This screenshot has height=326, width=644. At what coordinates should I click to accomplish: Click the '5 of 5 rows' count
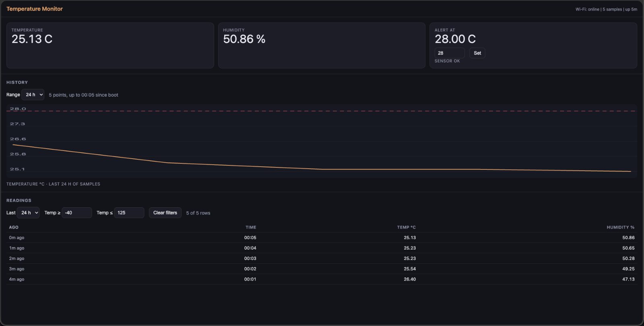tap(198, 213)
